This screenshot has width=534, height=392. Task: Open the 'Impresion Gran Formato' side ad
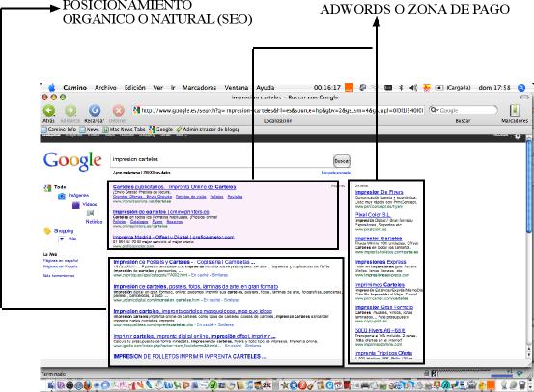[384, 307]
